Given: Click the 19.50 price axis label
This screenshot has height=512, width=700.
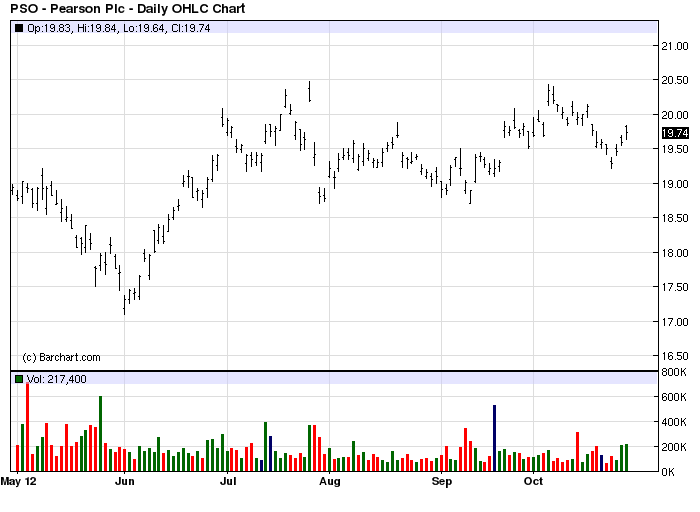Looking at the screenshot, I should [x=675, y=149].
